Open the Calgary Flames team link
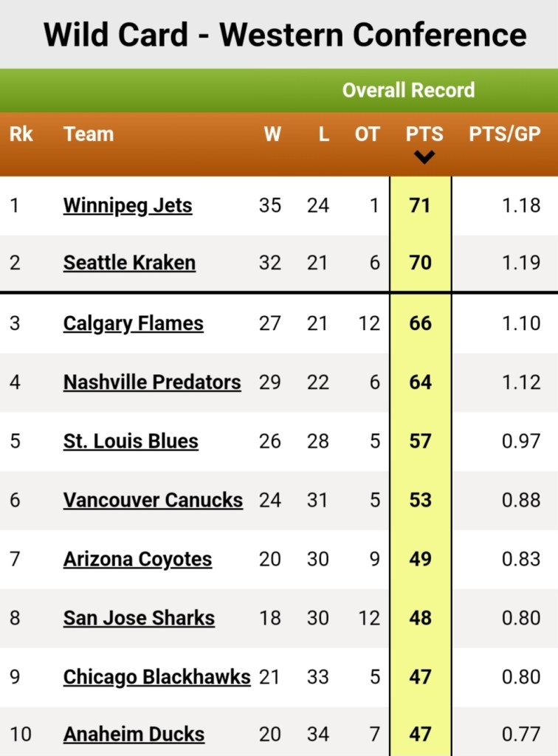Image resolution: width=558 pixels, height=756 pixels. pos(133,323)
